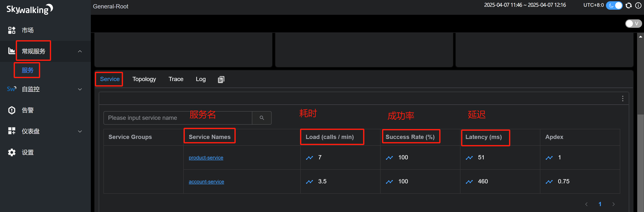
Task: Collapse the 常规服务 menu chevron
Action: pyautogui.click(x=80, y=51)
